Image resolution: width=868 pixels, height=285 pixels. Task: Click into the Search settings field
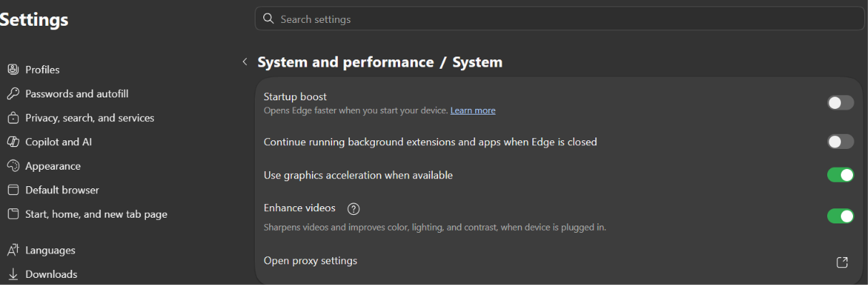click(x=560, y=19)
